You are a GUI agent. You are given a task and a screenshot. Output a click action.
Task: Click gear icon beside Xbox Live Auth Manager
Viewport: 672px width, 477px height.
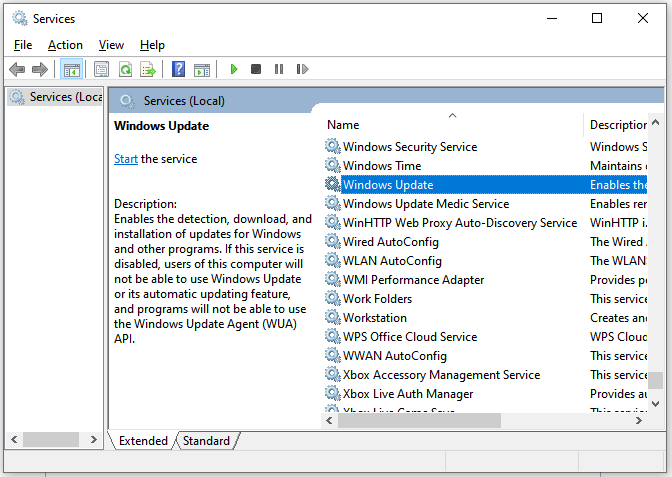[x=332, y=393]
